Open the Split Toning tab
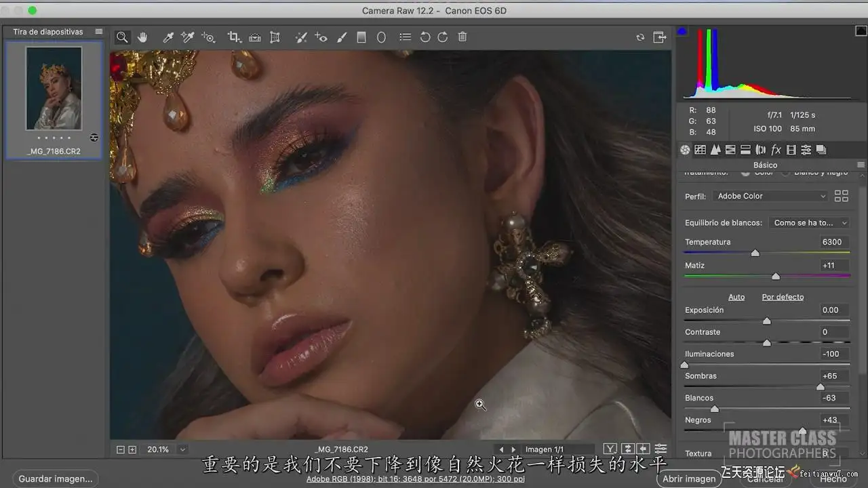Screen dimensions: 868x488 coord(745,150)
